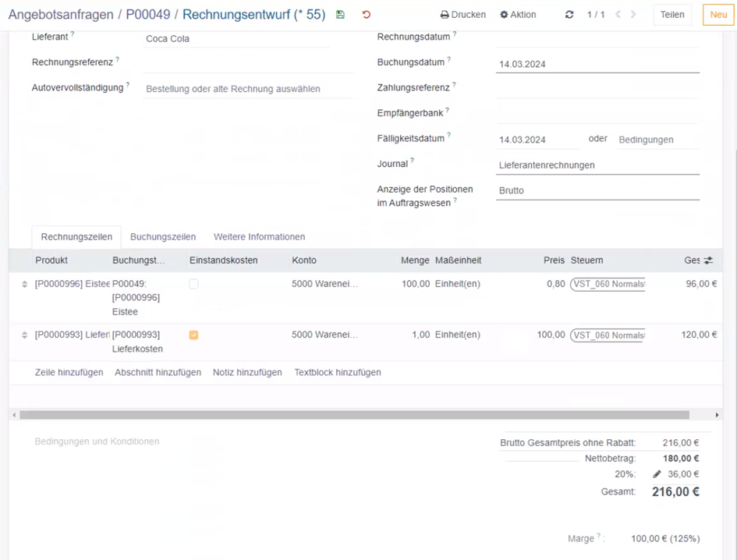
Task: Enable Einstandskosten checkbox for Eistee line
Action: pyautogui.click(x=193, y=285)
